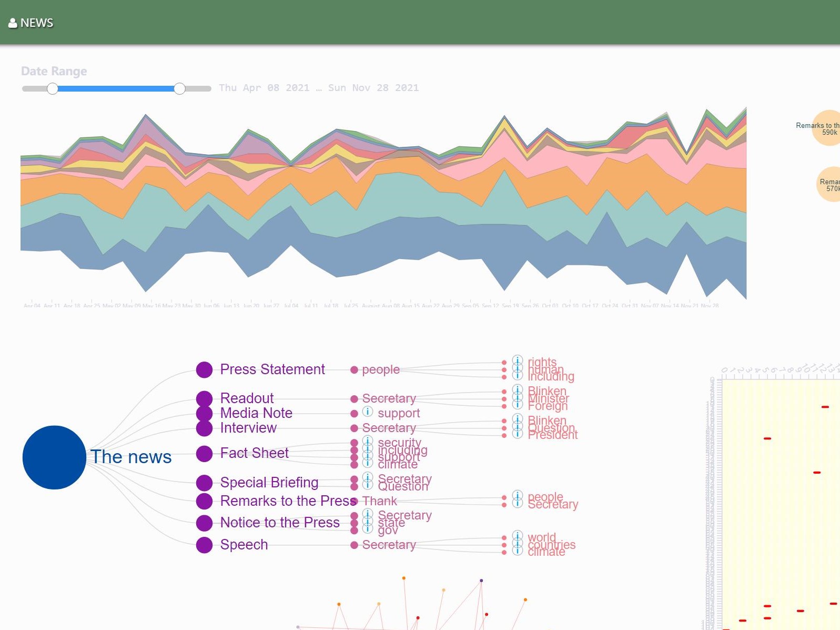The width and height of the screenshot is (840, 630).
Task: Open info icon beside people in Thank branch
Action: (518, 496)
